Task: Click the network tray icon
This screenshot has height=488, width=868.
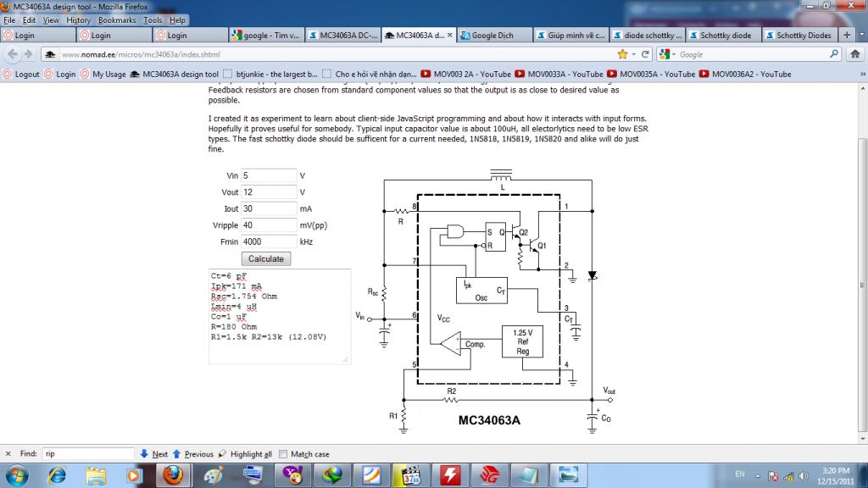Action: 788,475
